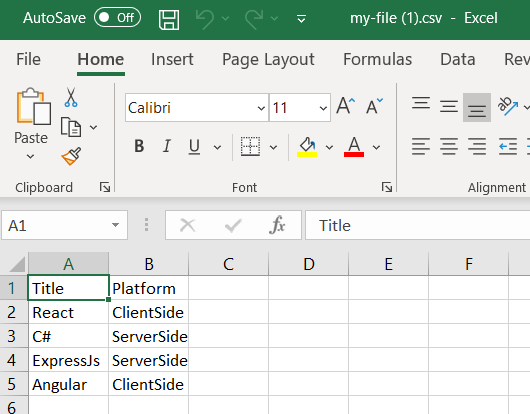This screenshot has width=530, height=414.
Task: Click the Orientation text angle icon
Action: click(508, 106)
